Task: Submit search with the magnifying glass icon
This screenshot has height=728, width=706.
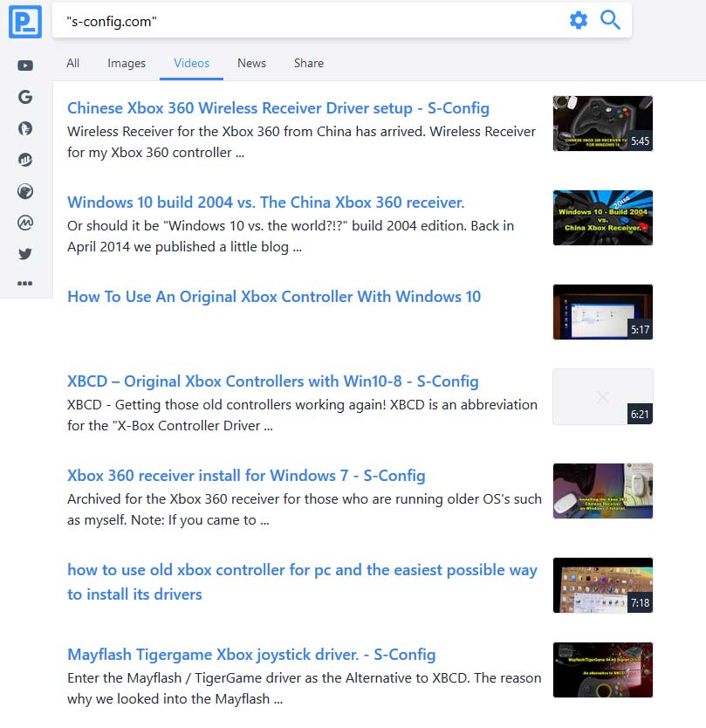Action: [x=610, y=20]
